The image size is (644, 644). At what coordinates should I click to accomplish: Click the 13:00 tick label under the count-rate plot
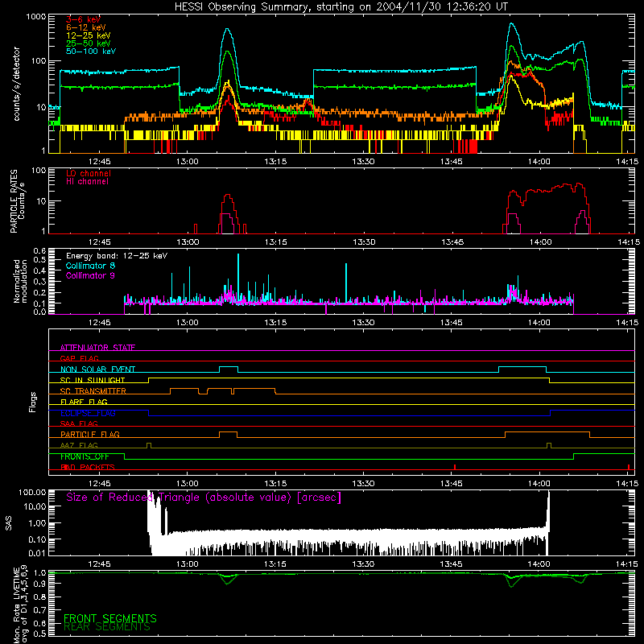coord(188,162)
